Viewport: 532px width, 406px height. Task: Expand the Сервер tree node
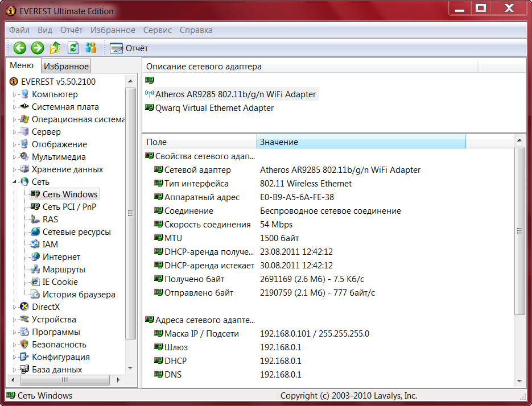(15, 132)
